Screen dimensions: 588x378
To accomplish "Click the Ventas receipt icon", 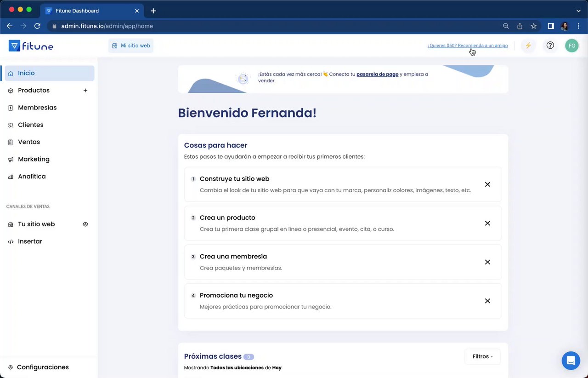I will point(11,143).
